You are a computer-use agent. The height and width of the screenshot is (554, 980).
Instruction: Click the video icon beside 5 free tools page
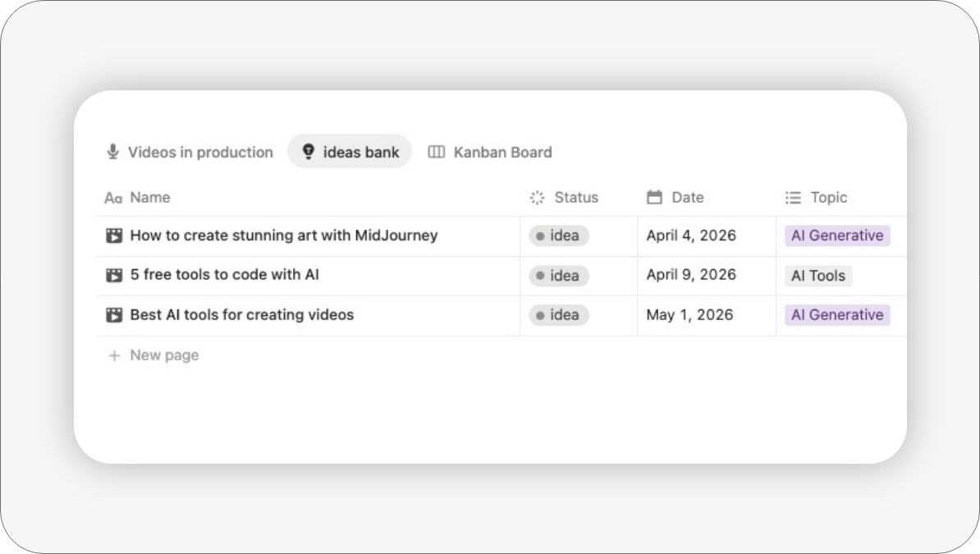point(116,275)
